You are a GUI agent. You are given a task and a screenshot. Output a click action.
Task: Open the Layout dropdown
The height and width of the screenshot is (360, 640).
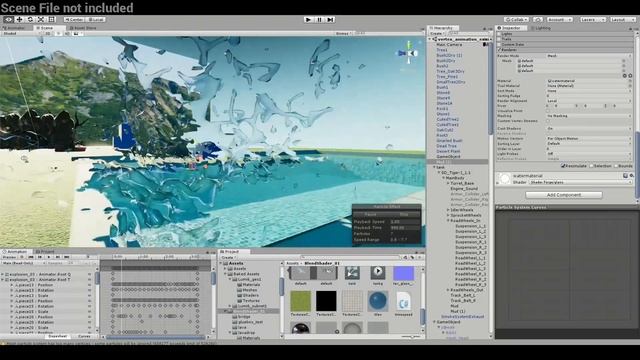pyautogui.click(x=622, y=19)
